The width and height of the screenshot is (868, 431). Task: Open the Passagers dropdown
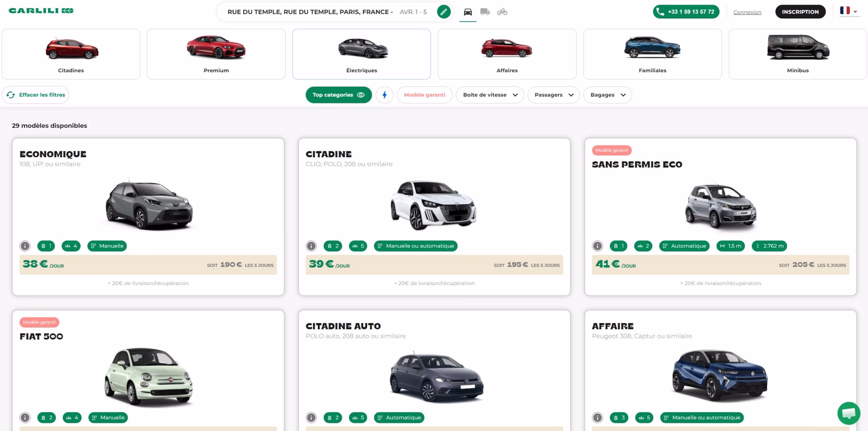pos(554,95)
